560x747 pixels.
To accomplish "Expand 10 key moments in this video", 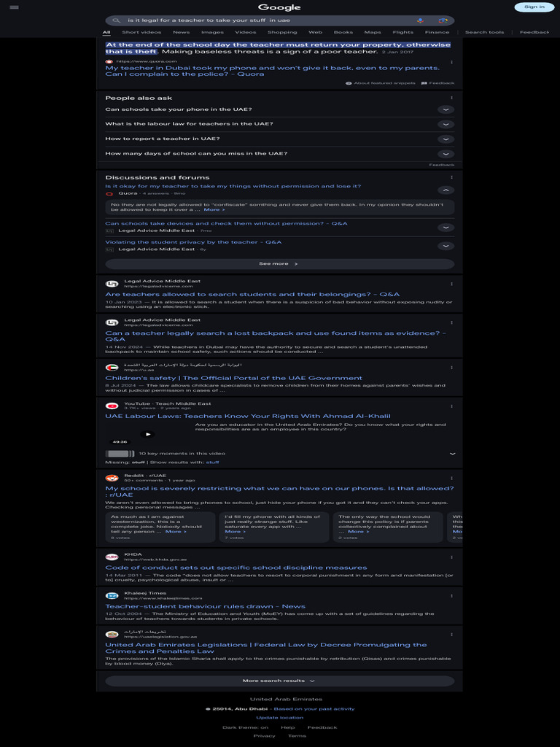I will [279, 454].
